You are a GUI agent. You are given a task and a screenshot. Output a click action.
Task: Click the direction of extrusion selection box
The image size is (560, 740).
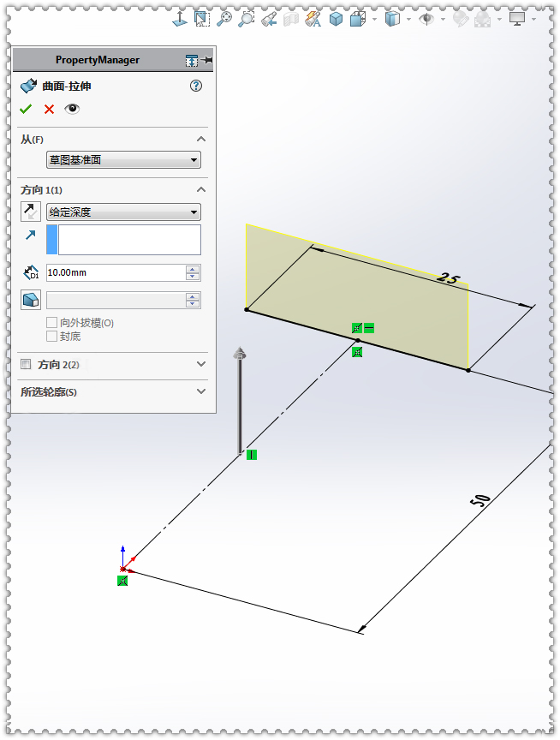pos(123,240)
